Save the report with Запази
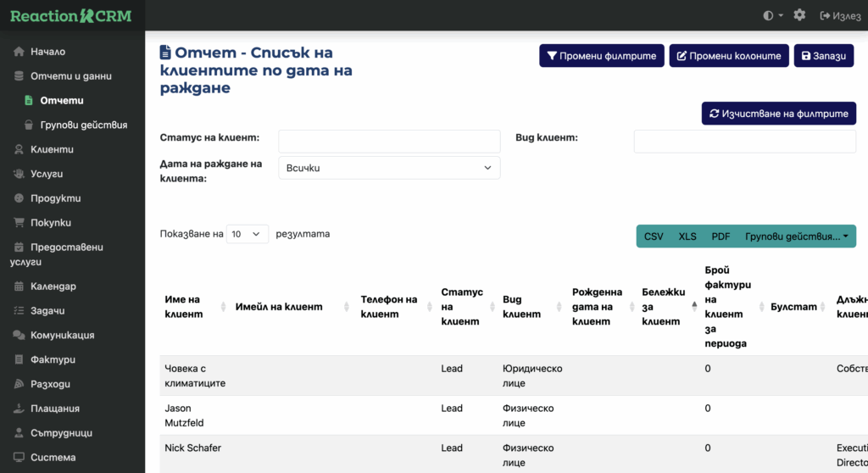 point(823,56)
